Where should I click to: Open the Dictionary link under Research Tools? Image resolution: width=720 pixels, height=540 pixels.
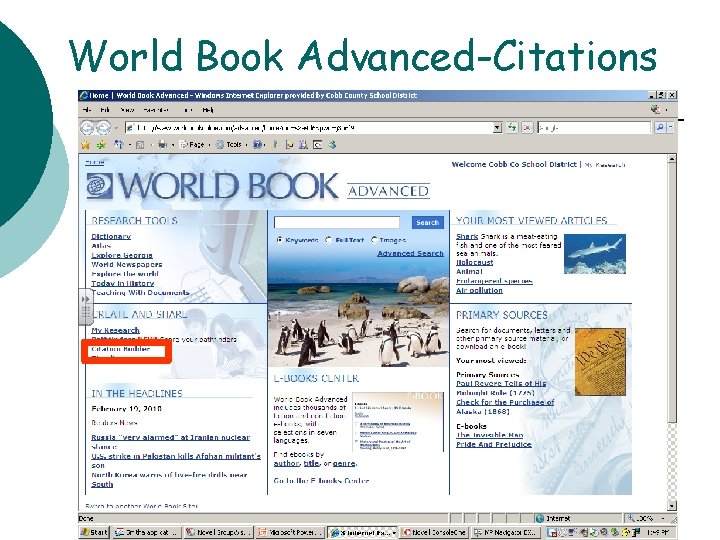111,236
